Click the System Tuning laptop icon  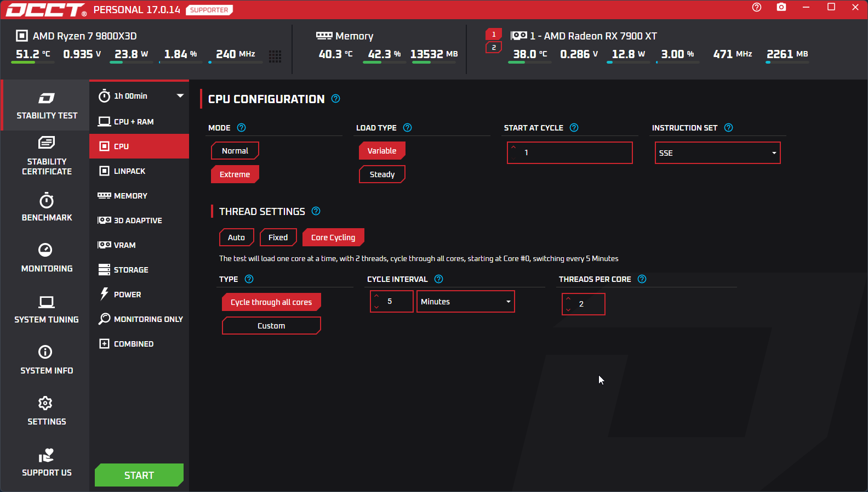pyautogui.click(x=47, y=302)
